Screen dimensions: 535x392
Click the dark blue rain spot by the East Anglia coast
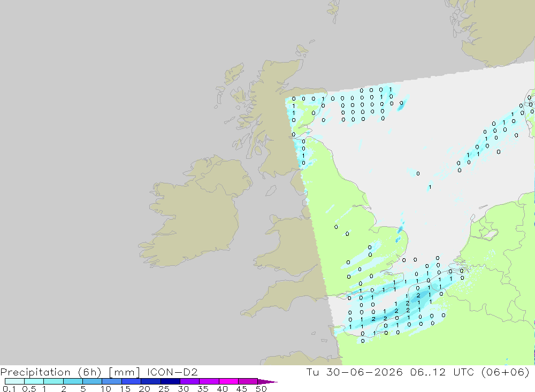(400, 230)
